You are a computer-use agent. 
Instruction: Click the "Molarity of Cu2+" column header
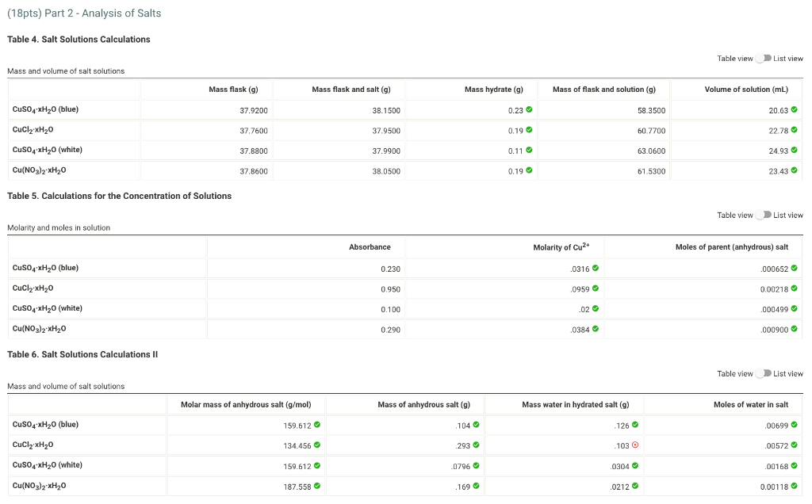tap(561, 246)
